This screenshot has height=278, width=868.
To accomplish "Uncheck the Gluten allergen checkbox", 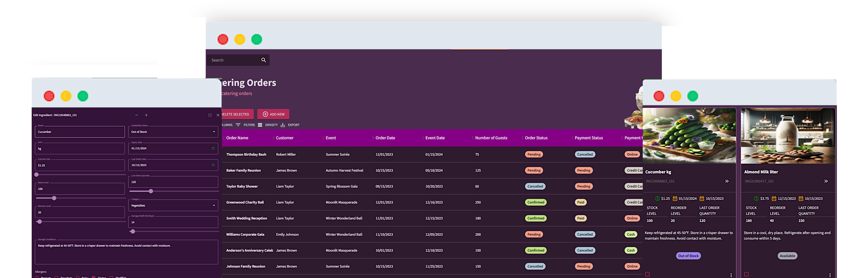I will [x=94, y=277].
